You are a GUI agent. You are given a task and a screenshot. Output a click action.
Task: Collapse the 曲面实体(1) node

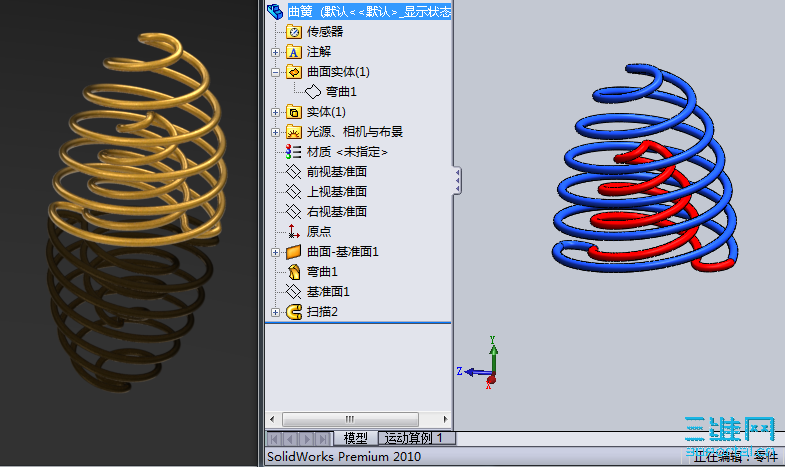click(275, 72)
